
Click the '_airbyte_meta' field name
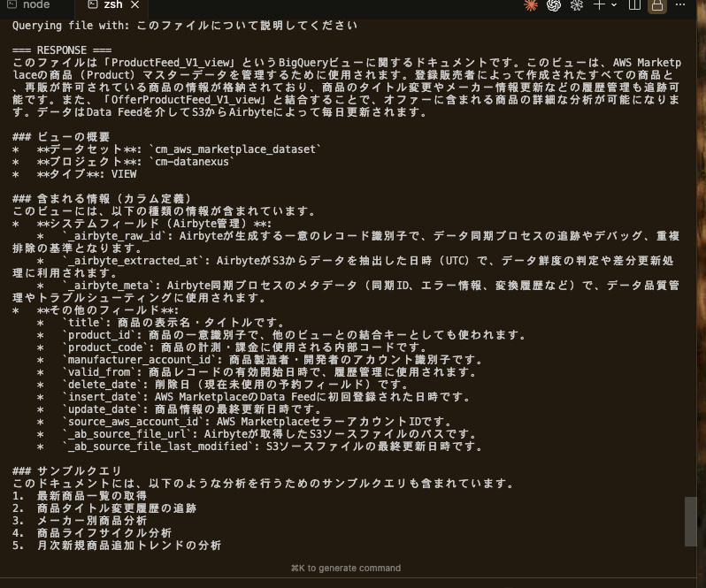pos(108,286)
